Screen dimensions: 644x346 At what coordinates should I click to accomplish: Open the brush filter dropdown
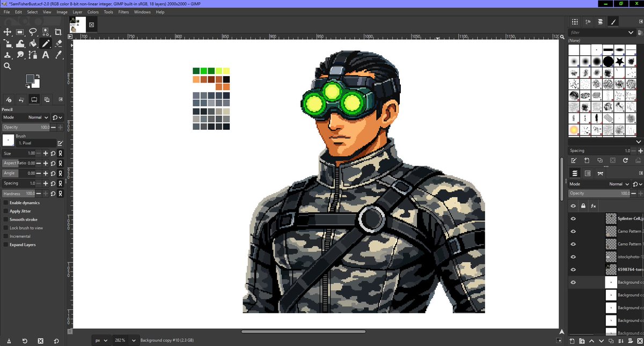[x=631, y=32]
